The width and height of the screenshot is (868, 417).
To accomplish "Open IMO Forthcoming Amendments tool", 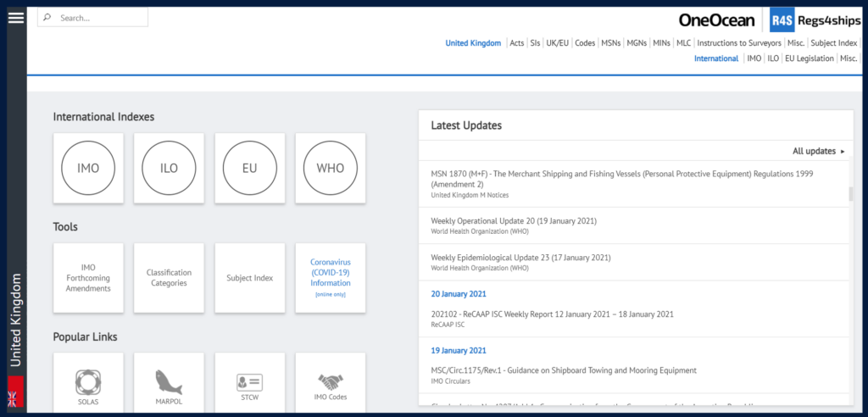I will (88, 278).
